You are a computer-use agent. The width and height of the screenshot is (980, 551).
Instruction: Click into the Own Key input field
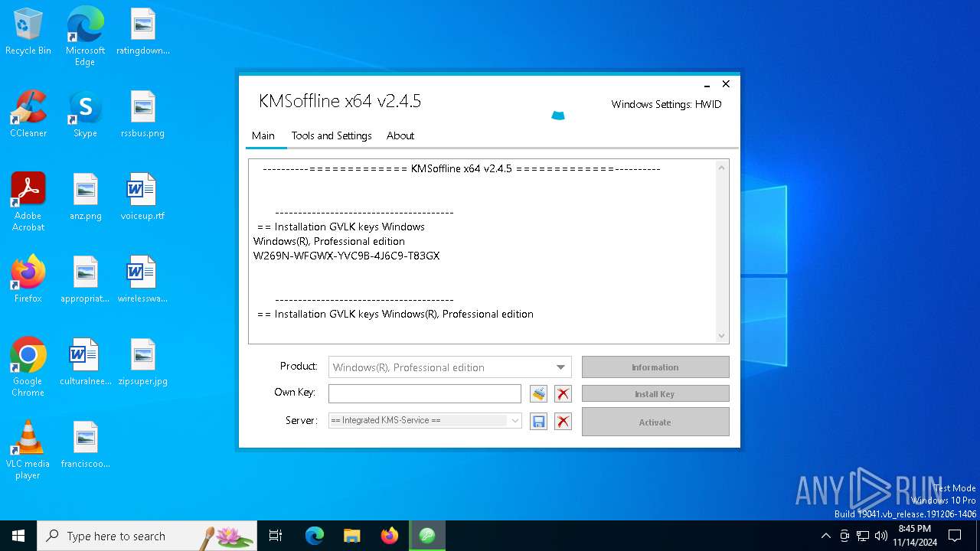coord(425,393)
